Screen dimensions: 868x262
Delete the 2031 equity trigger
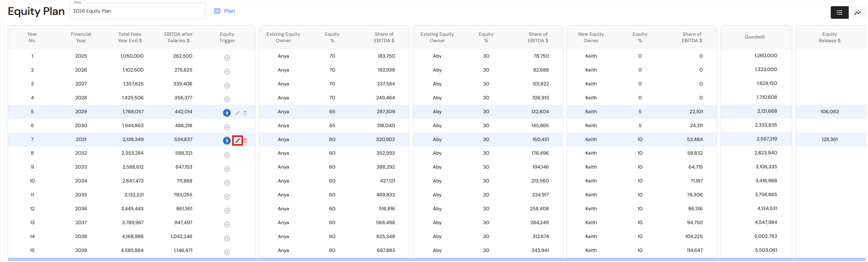tap(245, 141)
